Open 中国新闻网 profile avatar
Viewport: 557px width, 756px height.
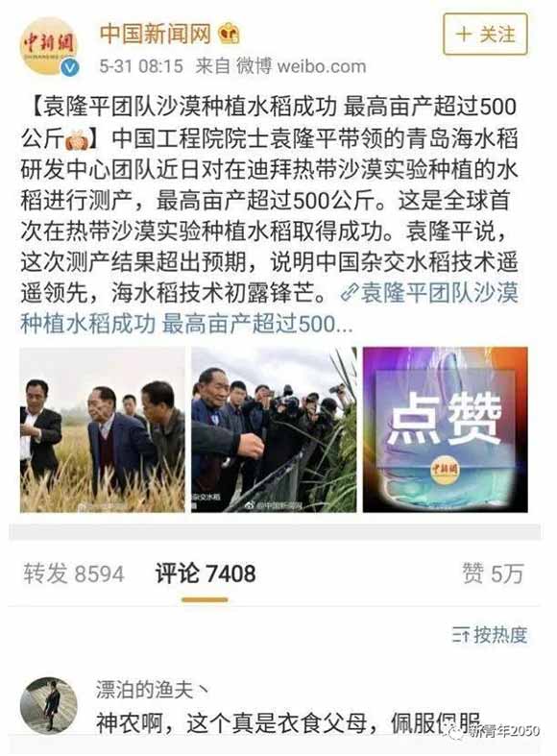pos(49,47)
